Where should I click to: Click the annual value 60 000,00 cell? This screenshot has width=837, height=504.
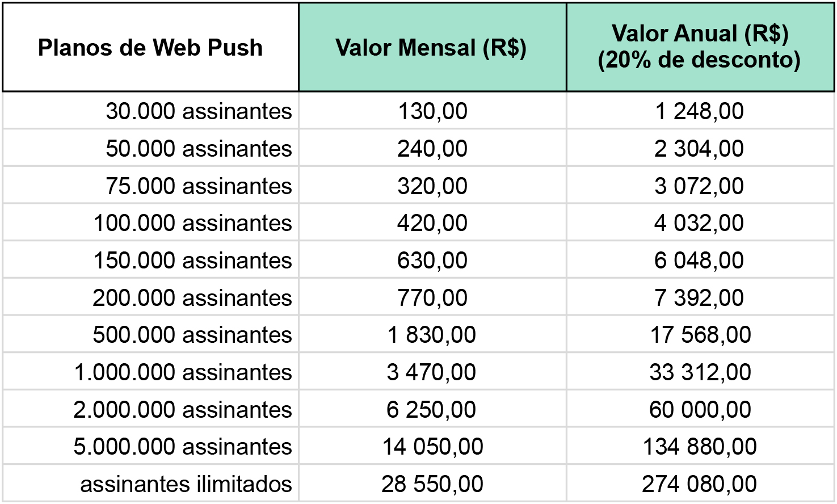pyautogui.click(x=700, y=409)
